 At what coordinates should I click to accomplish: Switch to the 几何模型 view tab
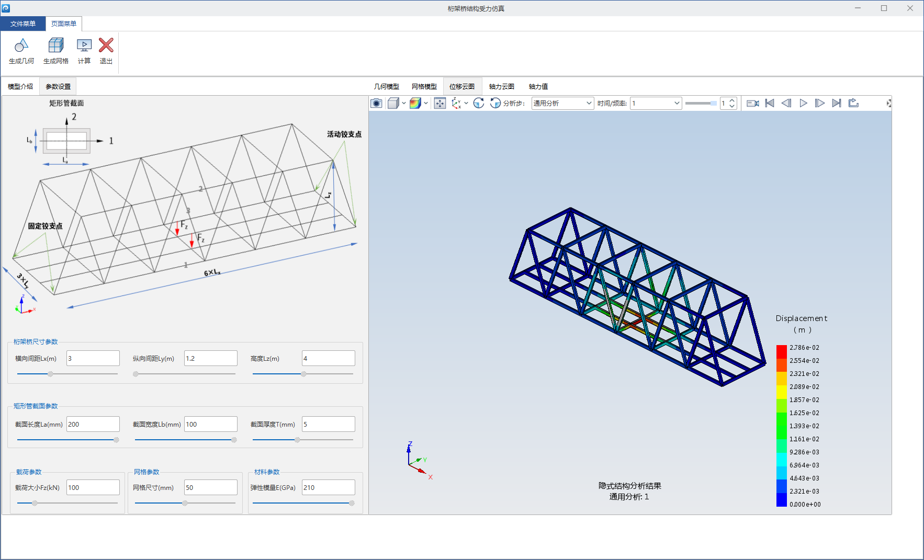[x=387, y=86]
